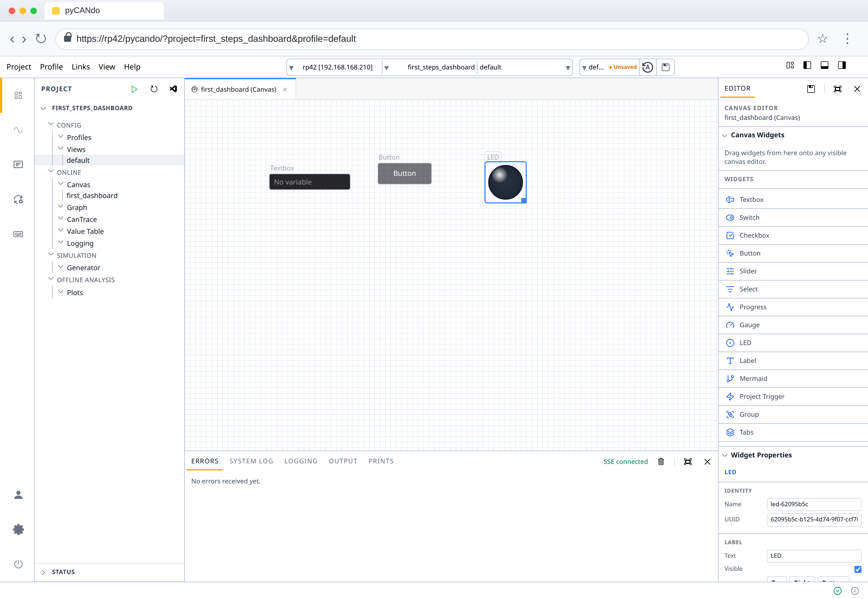
Task: Click the power icon in sidebar
Action: click(x=18, y=564)
